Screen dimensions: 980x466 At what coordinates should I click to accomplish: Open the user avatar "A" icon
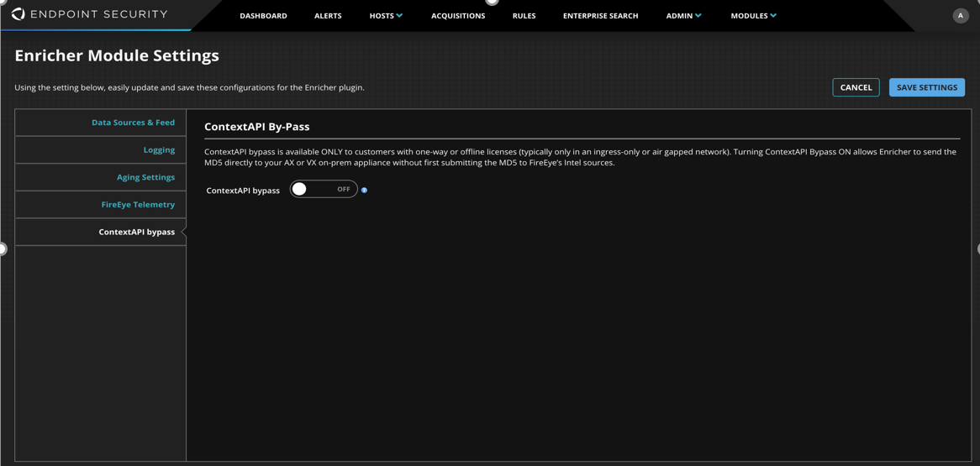coord(961,16)
